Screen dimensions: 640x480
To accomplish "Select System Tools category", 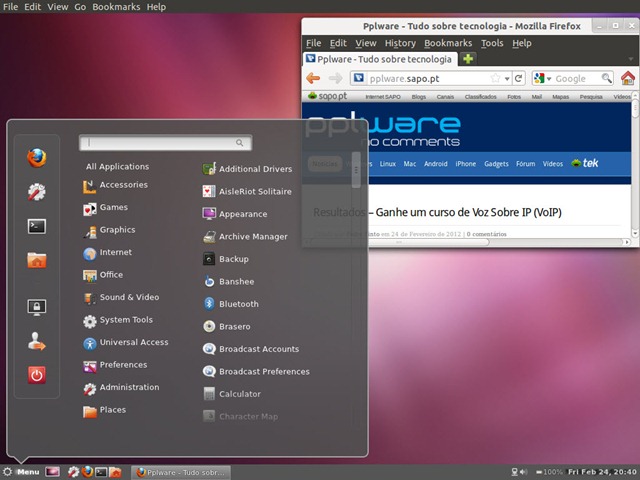I will click(118, 320).
